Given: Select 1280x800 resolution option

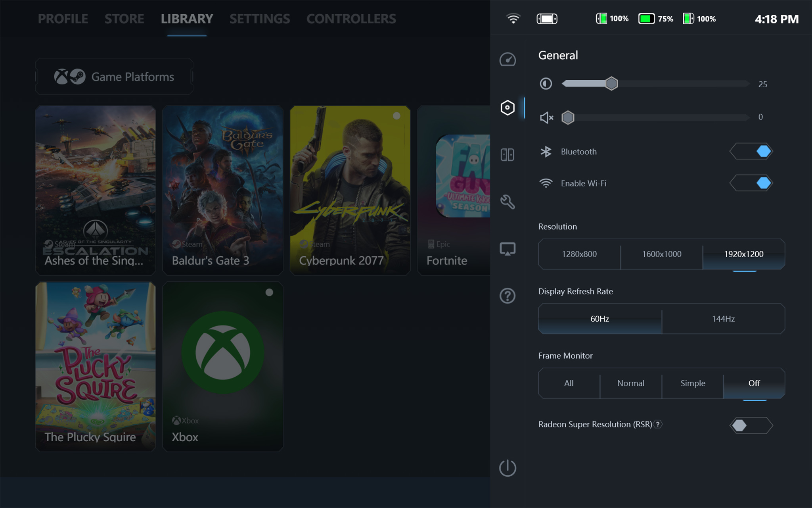Looking at the screenshot, I should coord(579,254).
